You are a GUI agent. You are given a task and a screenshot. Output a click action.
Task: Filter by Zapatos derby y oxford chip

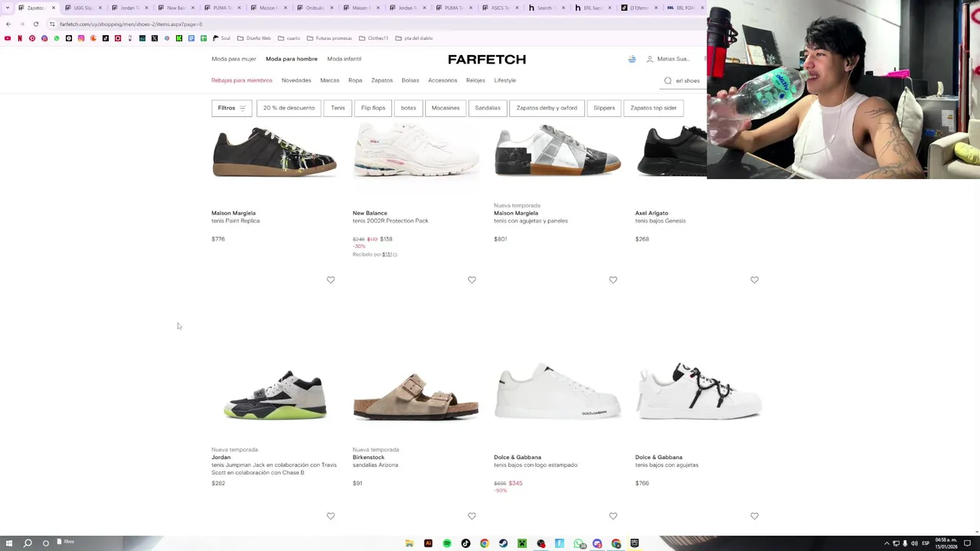coord(547,108)
